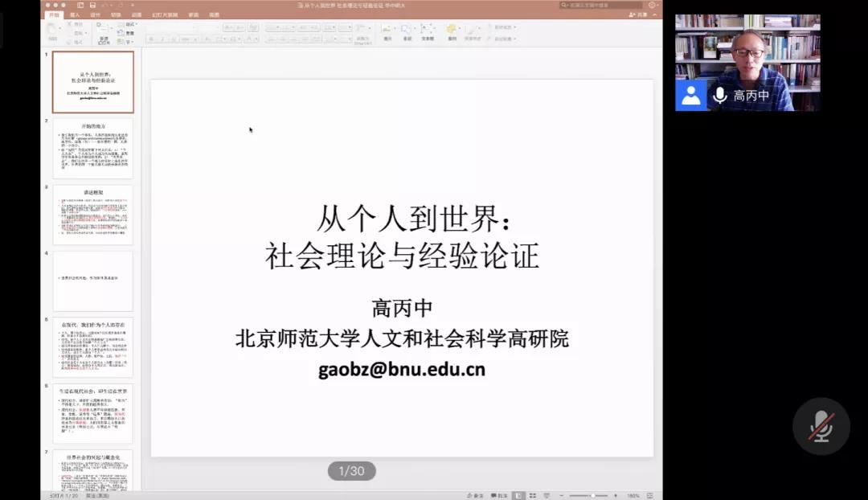Switch to slide sorter view icon
Screen dimensions: 868x500
point(533,495)
